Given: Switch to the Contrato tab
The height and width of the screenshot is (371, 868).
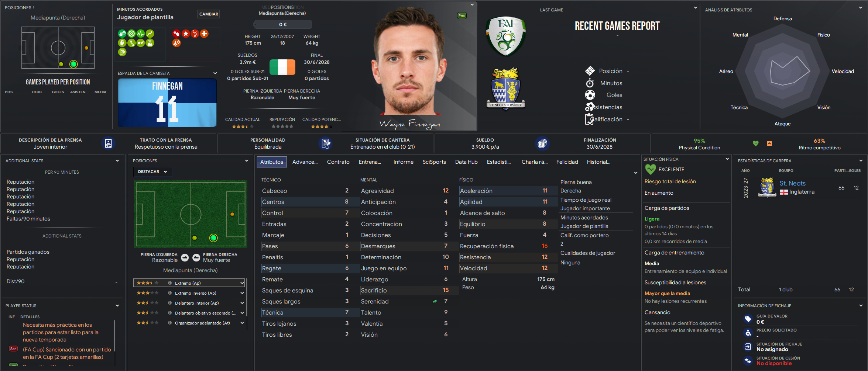Looking at the screenshot, I should click(x=338, y=162).
